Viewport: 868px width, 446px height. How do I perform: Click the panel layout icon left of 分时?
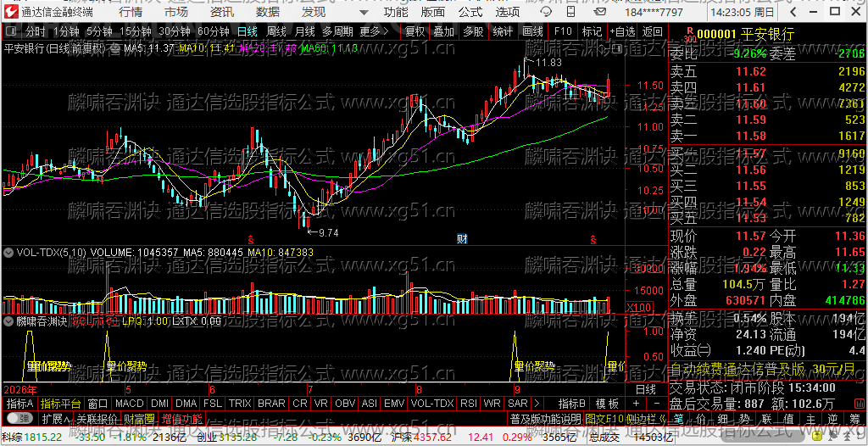tap(13, 31)
